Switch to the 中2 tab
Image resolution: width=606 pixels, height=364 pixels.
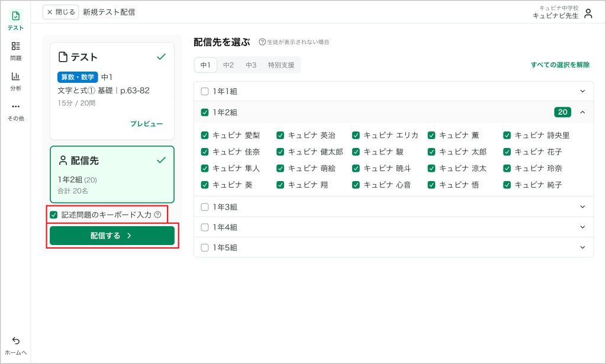[x=228, y=65]
